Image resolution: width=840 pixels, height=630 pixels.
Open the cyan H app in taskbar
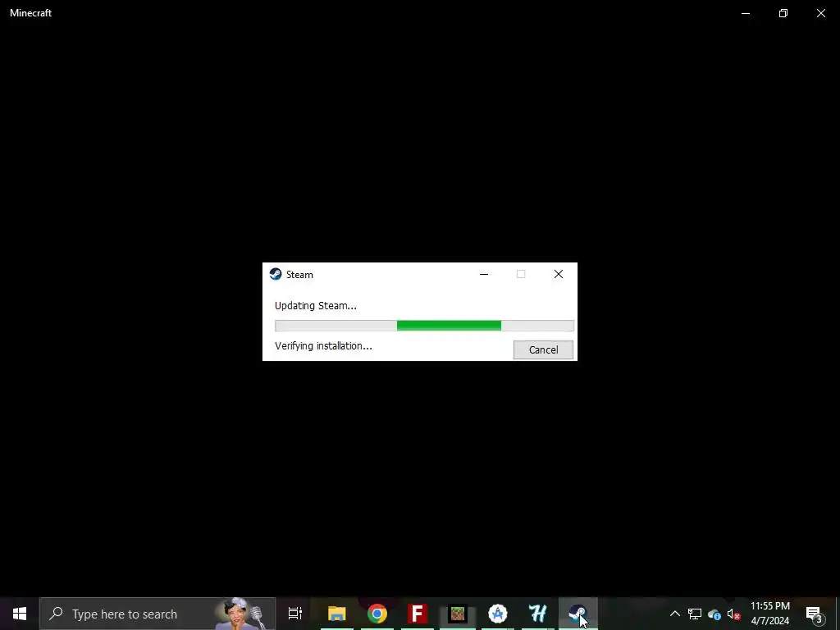coord(538,614)
